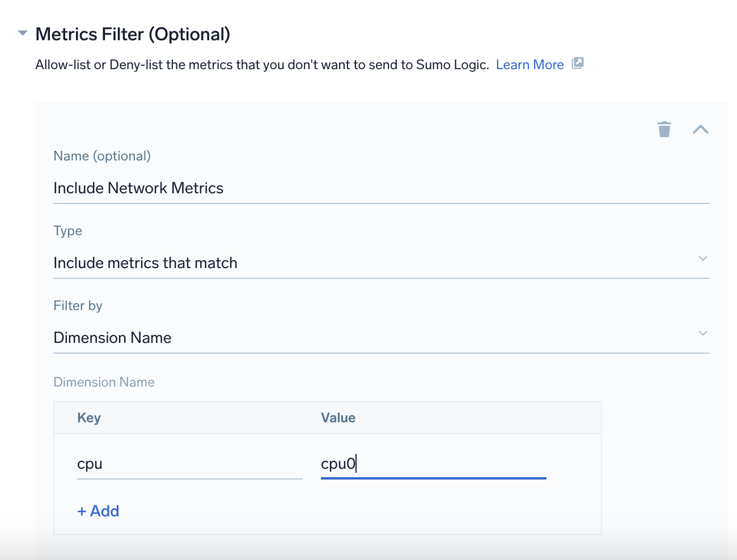737x560 pixels.
Task: Click the Name (optional) field label
Action: [x=102, y=156]
